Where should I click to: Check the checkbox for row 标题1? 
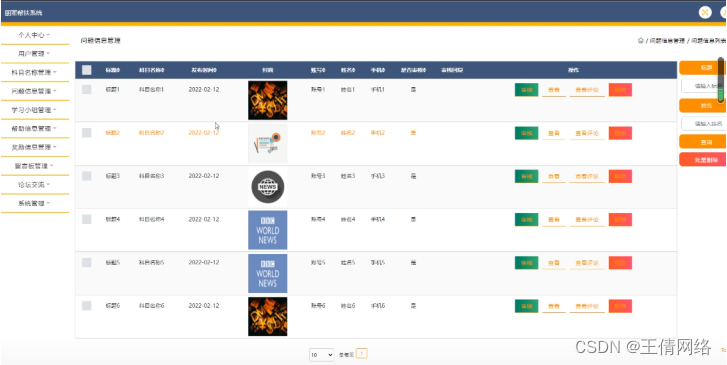pyautogui.click(x=87, y=90)
